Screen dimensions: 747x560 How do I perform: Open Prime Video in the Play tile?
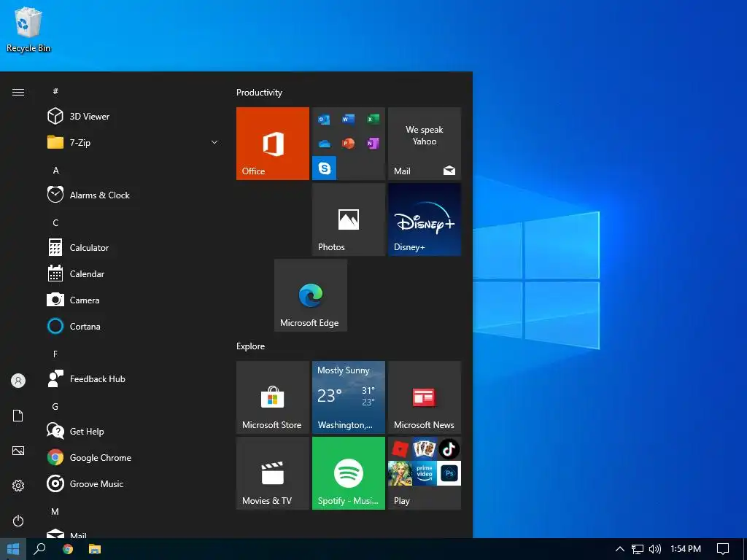(x=425, y=473)
